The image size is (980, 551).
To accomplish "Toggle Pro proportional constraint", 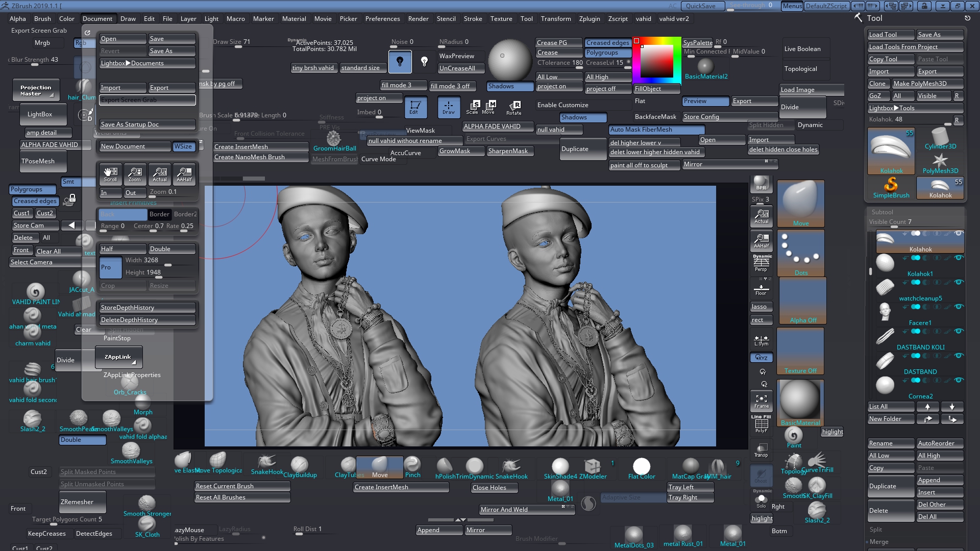I will pos(110,267).
